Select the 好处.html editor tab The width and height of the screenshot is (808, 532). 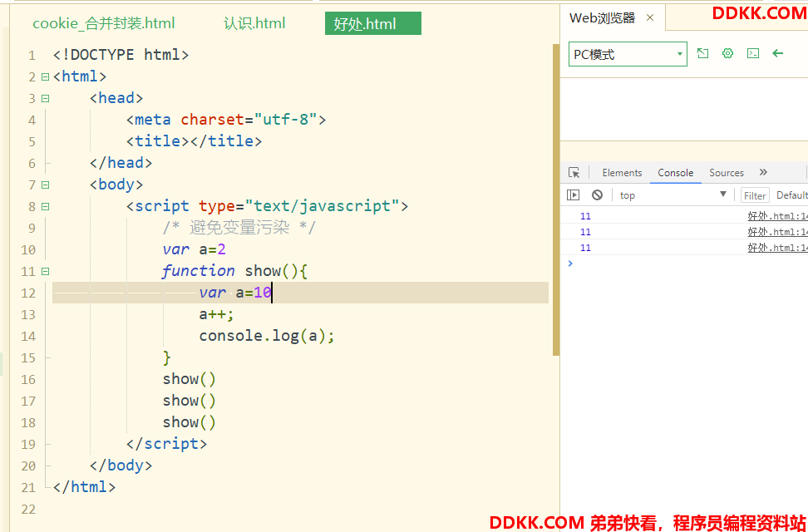point(373,24)
